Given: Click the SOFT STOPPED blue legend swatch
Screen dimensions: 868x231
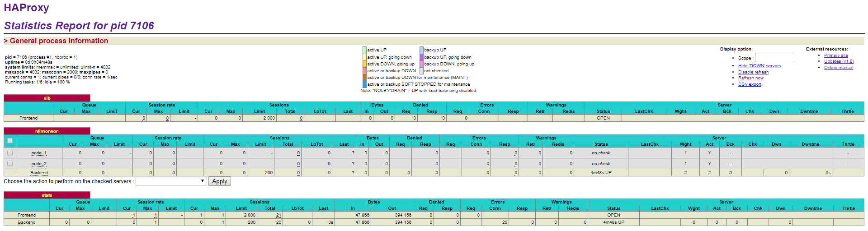Looking at the screenshot, I should [x=364, y=84].
